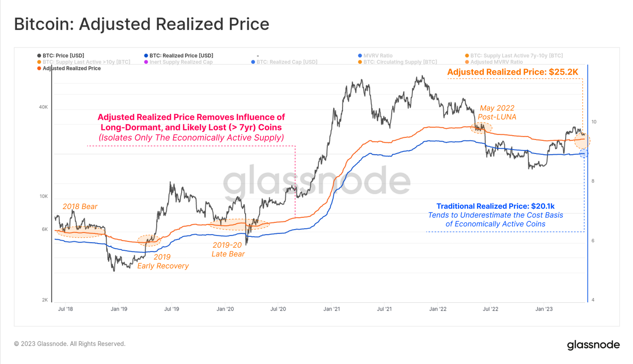Viewport: 633px width, 364px height.
Task: Toggle the BTC: Realized Price [USD] legend entry
Action: click(178, 56)
